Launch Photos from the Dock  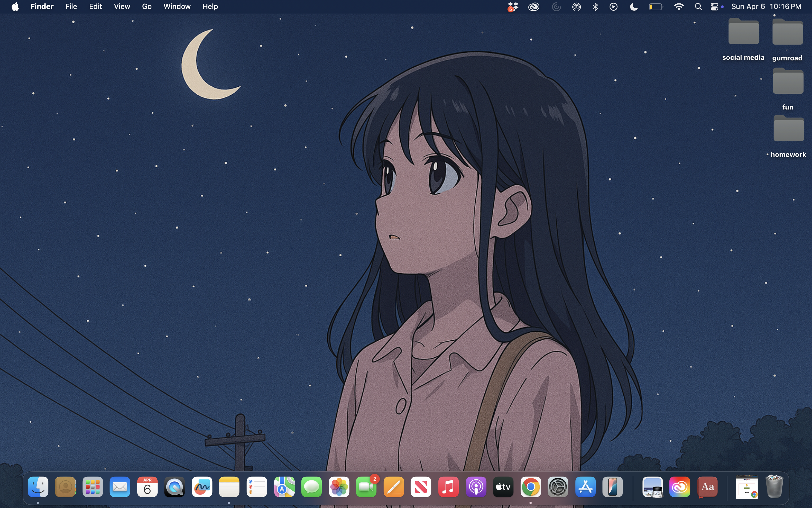(x=339, y=487)
